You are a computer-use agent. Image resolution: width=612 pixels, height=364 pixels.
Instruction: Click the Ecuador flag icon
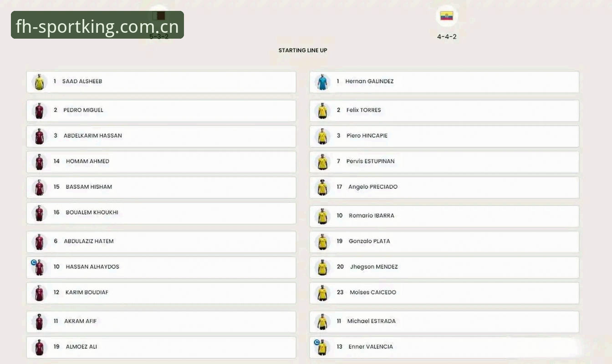[447, 16]
